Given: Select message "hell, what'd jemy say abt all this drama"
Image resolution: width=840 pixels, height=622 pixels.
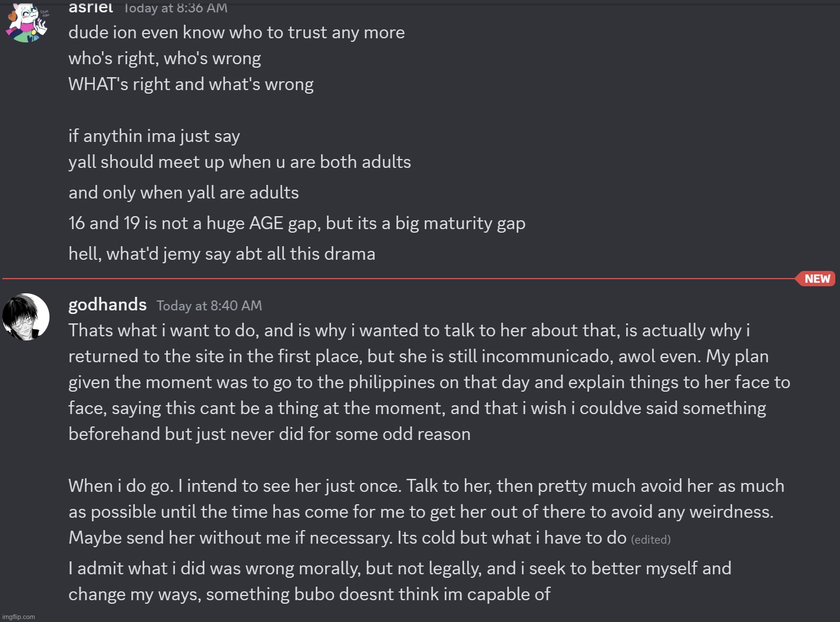Looking at the screenshot, I should [221, 254].
